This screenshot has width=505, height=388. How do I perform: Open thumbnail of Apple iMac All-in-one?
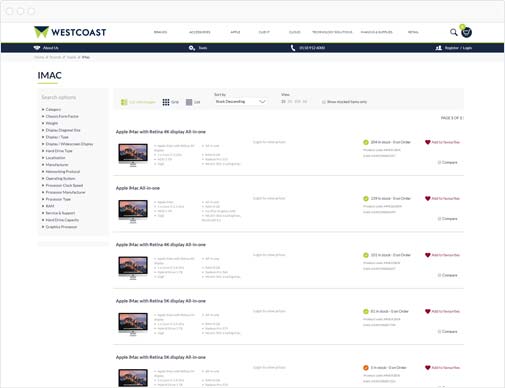click(x=133, y=211)
